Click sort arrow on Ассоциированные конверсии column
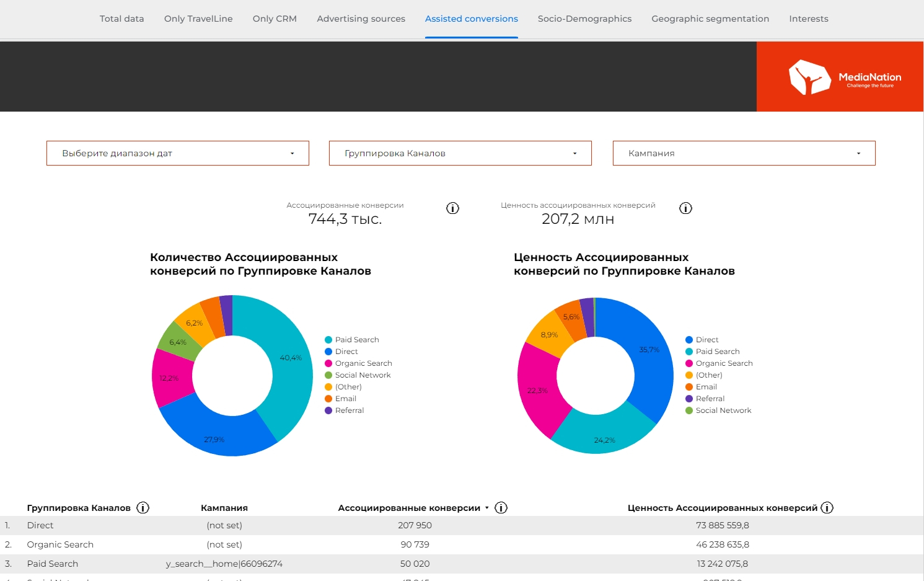This screenshot has width=924, height=581. 487,508
